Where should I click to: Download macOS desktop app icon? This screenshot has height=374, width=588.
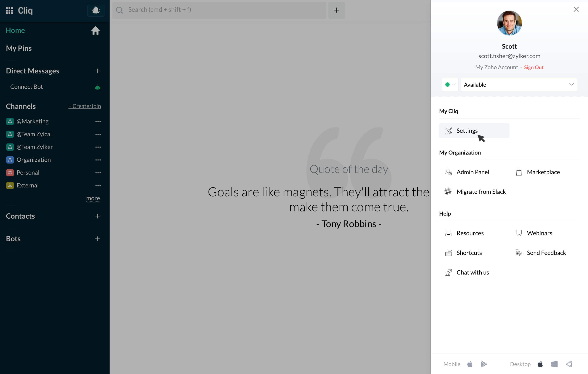(x=540, y=364)
